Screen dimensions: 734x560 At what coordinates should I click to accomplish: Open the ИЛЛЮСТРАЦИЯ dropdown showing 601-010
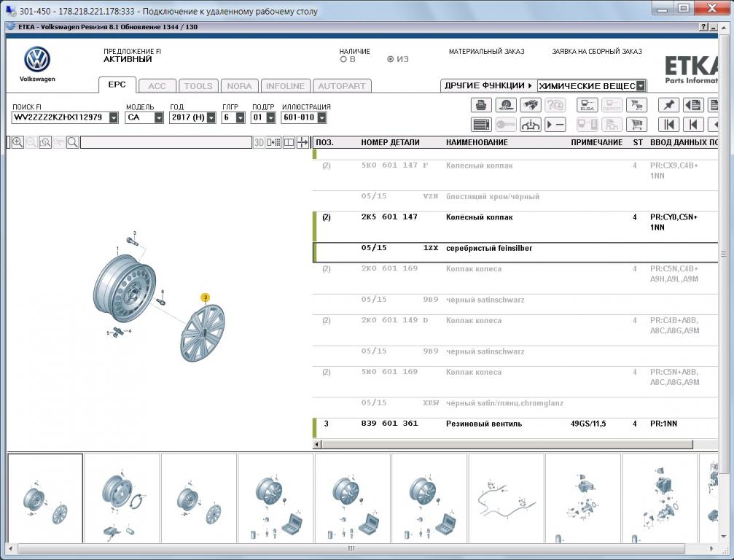(x=321, y=117)
